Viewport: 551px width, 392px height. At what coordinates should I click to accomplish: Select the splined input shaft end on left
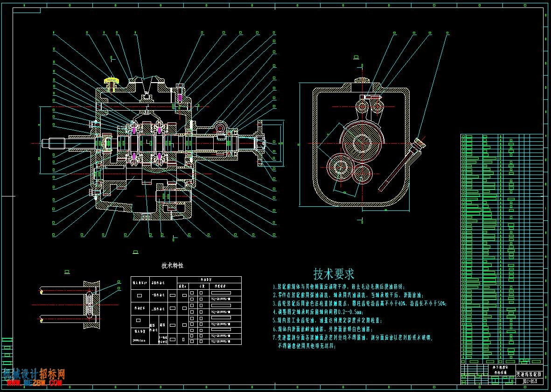[x=56, y=143]
